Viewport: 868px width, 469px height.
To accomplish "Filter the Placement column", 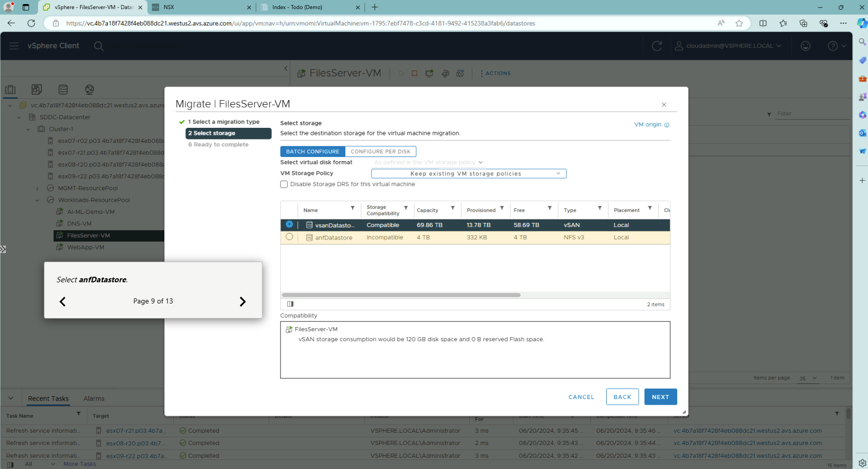I will tap(650, 208).
